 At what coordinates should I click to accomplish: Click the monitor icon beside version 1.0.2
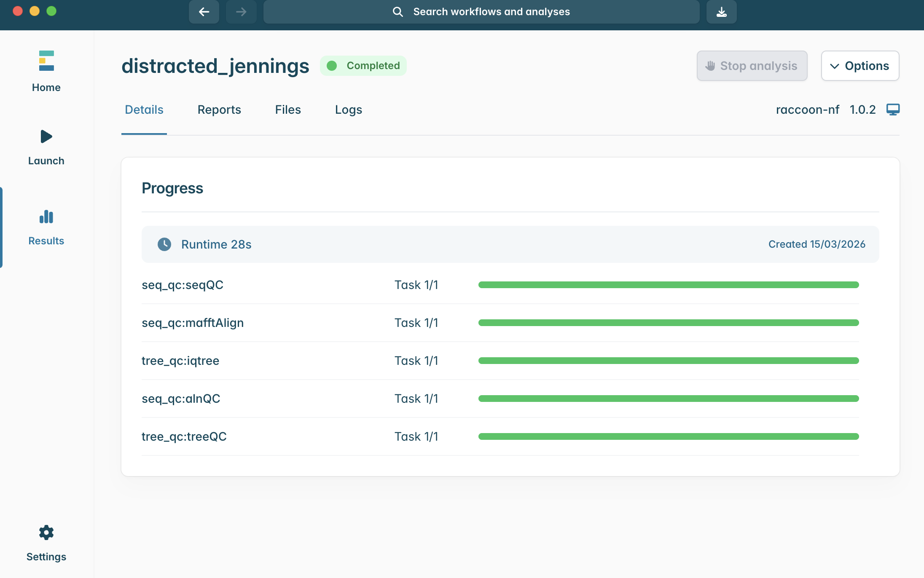[893, 110]
